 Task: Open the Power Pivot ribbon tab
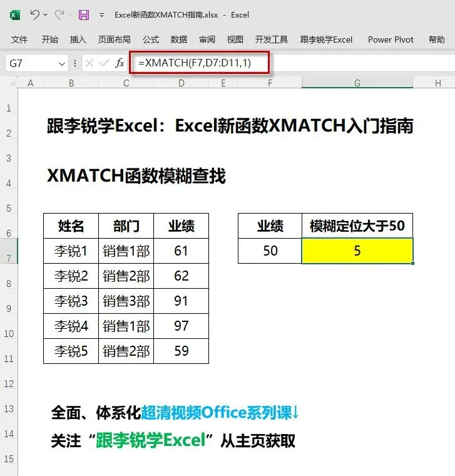[391, 39]
